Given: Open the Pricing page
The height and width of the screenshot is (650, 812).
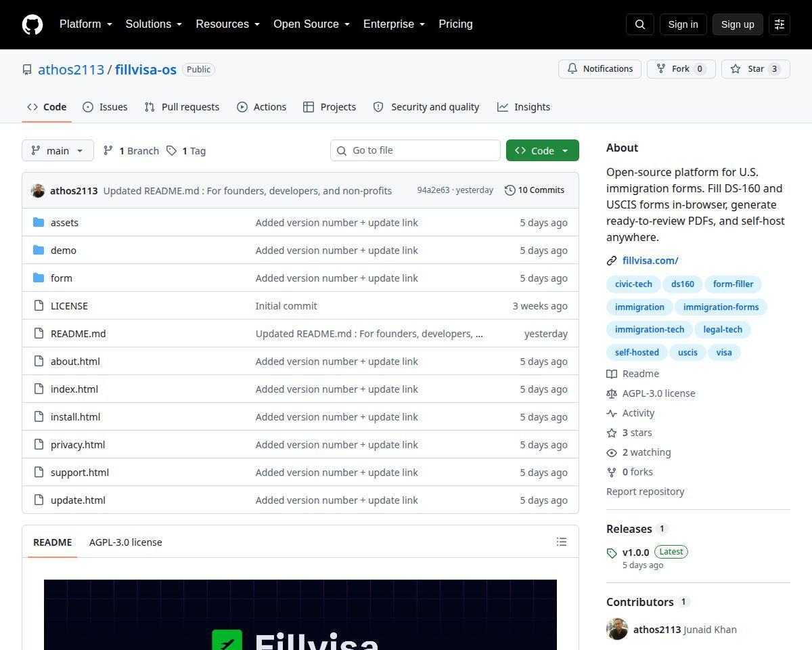Looking at the screenshot, I should pyautogui.click(x=455, y=24).
